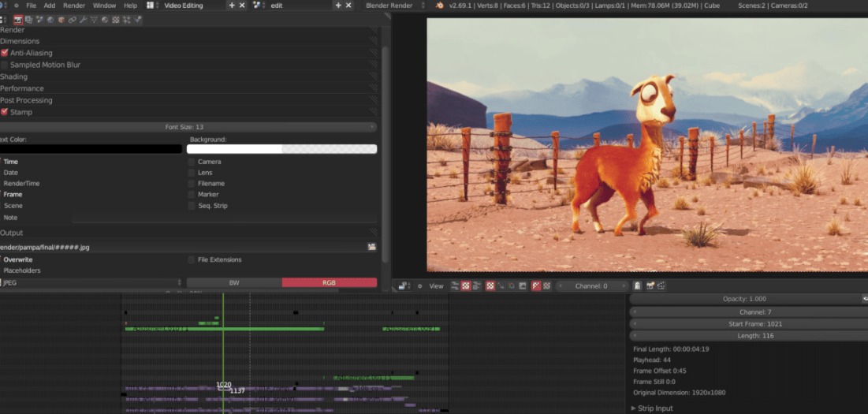Open the Particles properties icon
Viewport: 868px width, 414px height.
click(x=126, y=20)
